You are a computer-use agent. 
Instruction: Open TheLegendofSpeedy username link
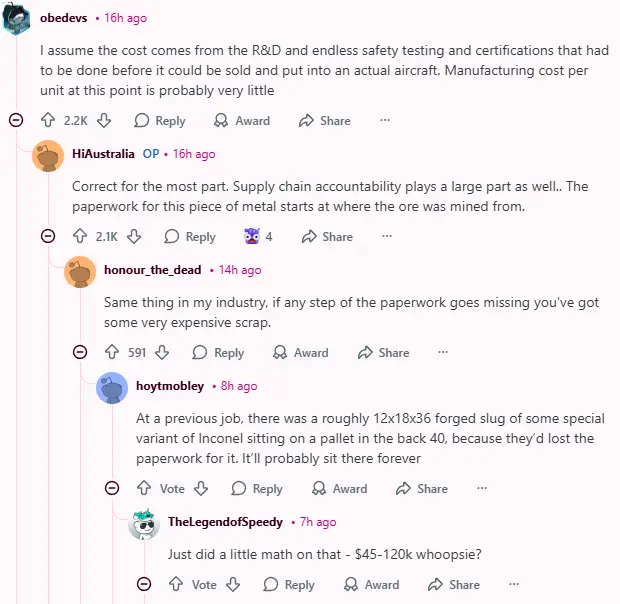225,522
